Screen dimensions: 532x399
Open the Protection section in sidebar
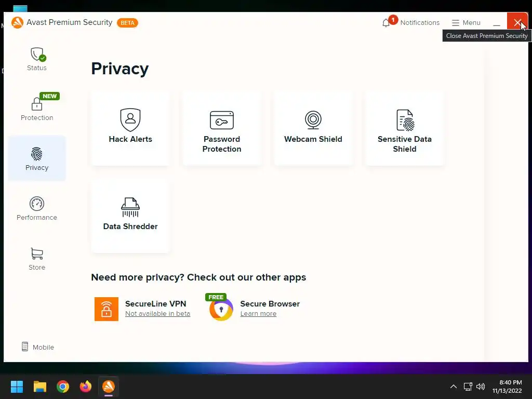point(37,109)
